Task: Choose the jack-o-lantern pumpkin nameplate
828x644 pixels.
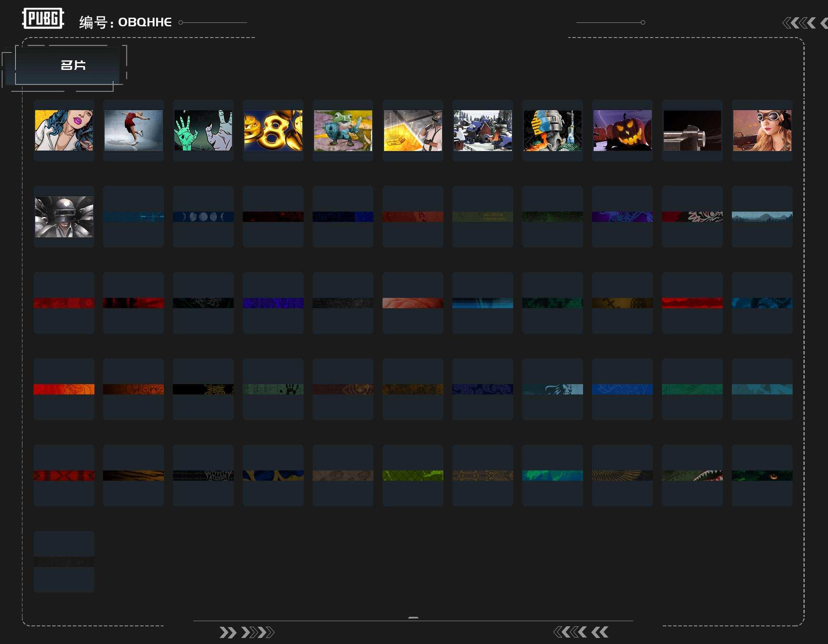Action: pos(622,130)
